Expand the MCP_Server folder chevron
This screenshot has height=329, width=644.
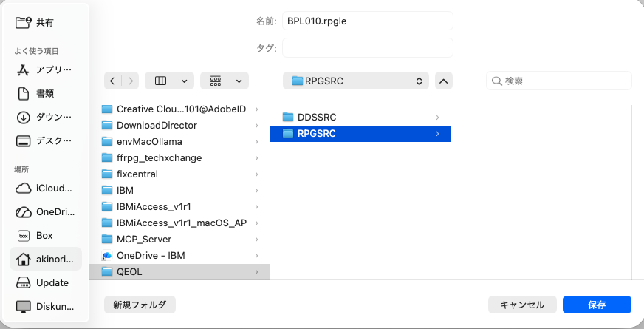257,240
